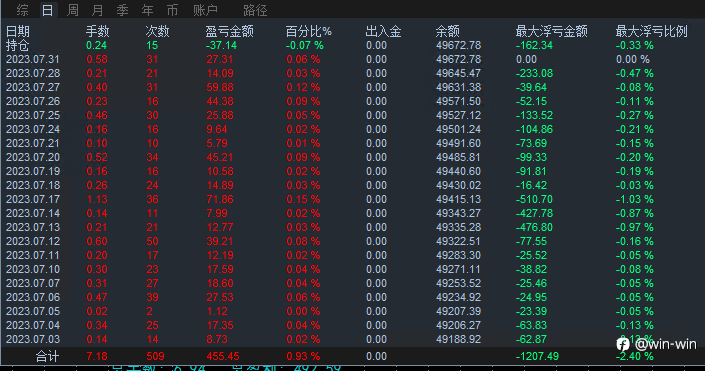The image size is (705, 371).
Task: Click the 盈亏金额 column header
Action: coord(229,31)
